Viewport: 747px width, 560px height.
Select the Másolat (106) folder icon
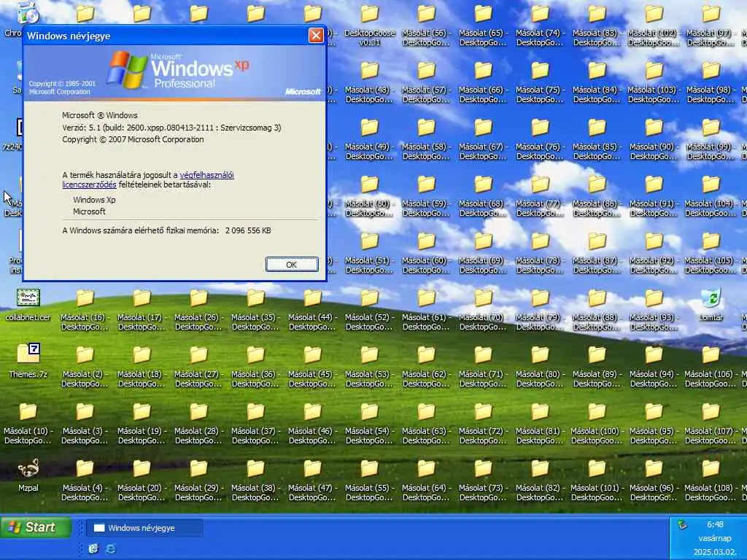711,355
